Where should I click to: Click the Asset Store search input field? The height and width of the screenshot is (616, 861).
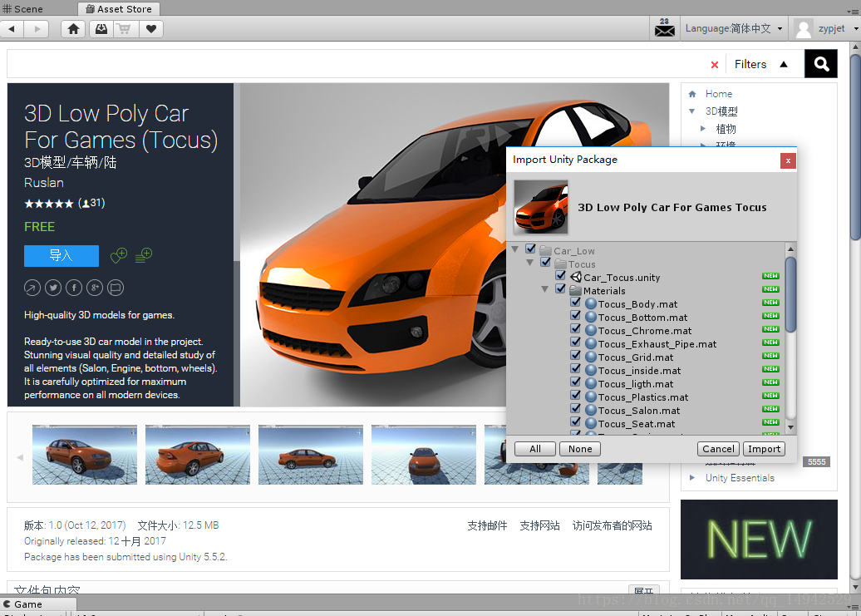tap(357, 64)
